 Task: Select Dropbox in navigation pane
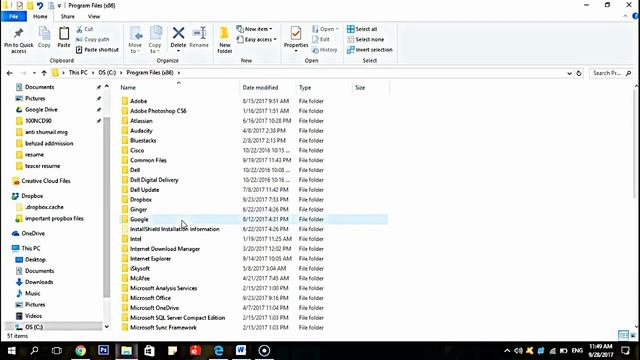pos(32,196)
